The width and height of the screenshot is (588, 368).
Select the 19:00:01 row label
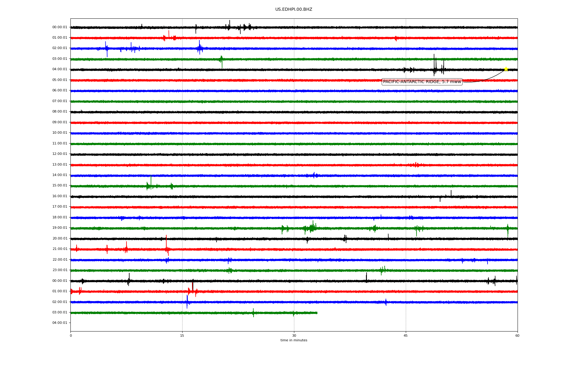click(60, 228)
